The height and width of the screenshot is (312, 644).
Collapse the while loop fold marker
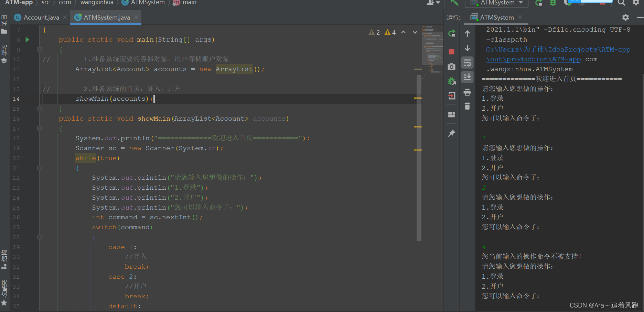click(x=39, y=168)
